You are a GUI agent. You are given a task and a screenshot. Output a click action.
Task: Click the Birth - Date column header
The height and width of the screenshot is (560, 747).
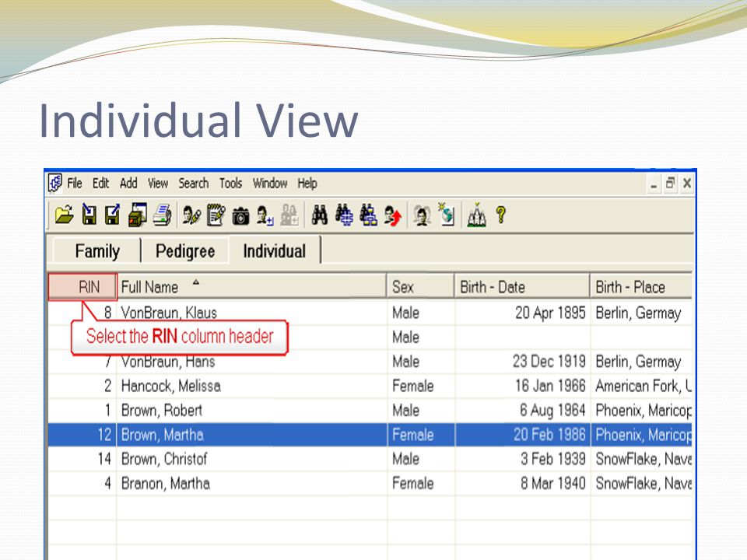[522, 287]
